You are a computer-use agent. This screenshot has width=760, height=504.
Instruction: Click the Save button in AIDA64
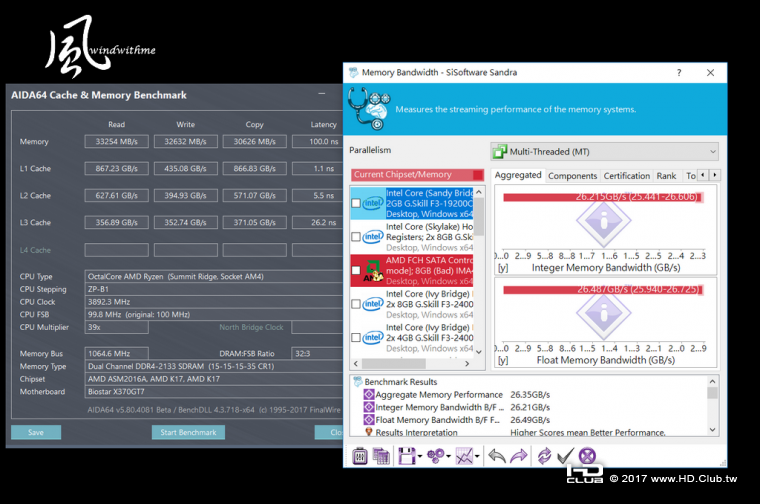[36, 432]
